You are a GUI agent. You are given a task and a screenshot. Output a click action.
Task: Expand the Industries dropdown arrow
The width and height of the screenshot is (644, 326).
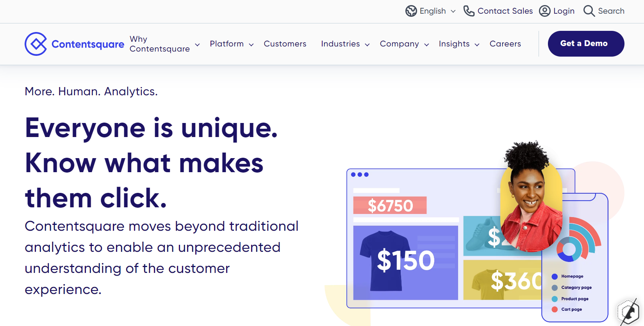pos(367,45)
